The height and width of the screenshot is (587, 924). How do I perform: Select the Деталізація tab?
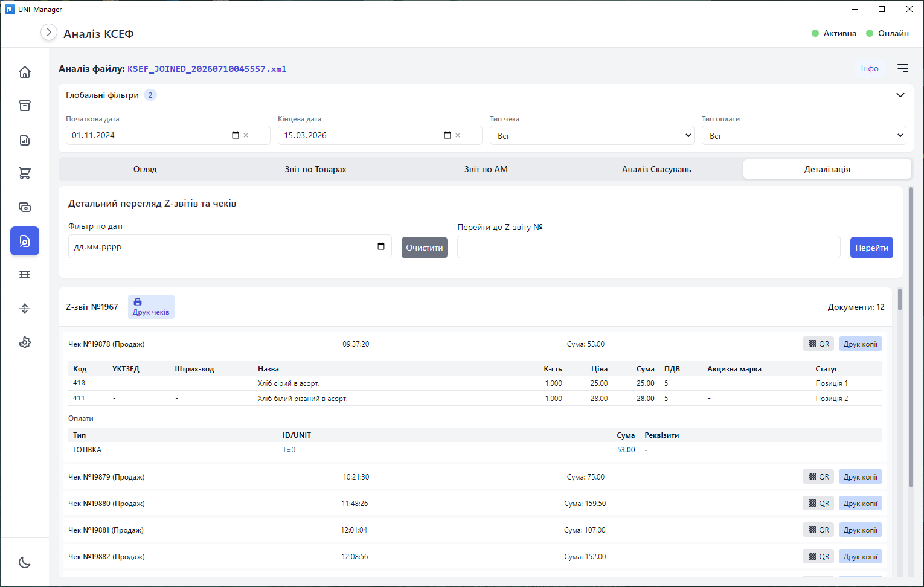pos(827,169)
